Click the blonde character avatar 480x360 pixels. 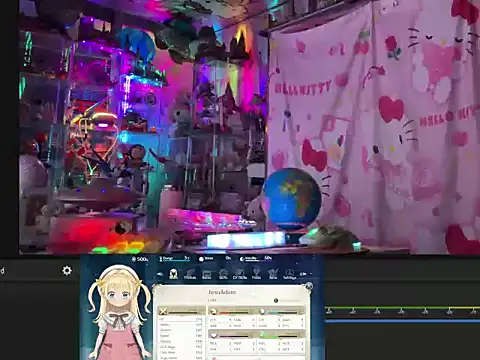118,312
